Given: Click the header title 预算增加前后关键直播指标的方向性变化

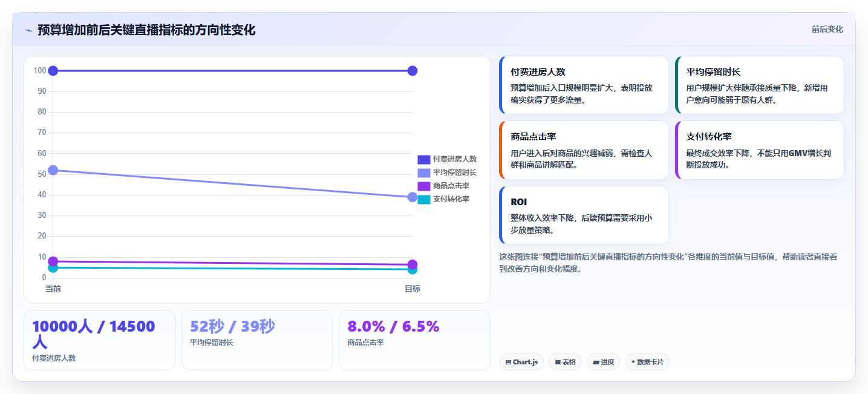Looking at the screenshot, I should pyautogui.click(x=146, y=30).
